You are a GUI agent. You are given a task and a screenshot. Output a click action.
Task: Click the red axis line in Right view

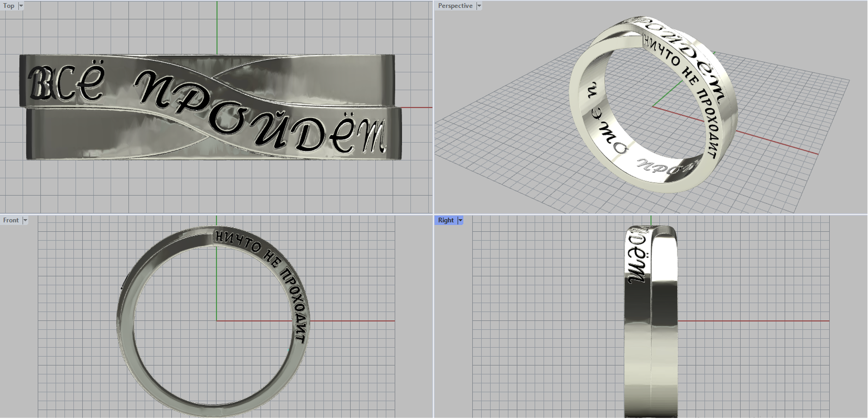pos(759,321)
